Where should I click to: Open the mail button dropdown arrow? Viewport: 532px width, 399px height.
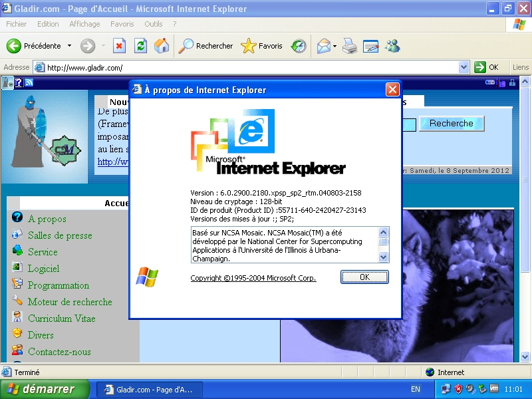335,46
